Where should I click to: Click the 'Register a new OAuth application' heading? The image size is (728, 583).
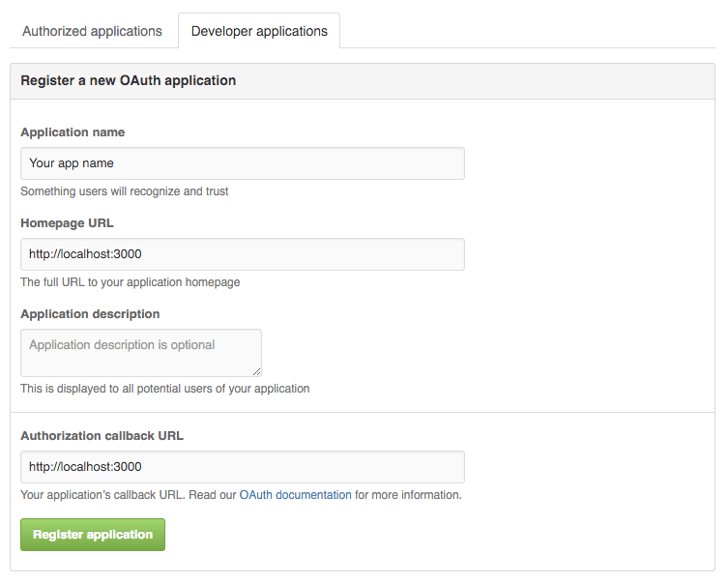point(129,81)
